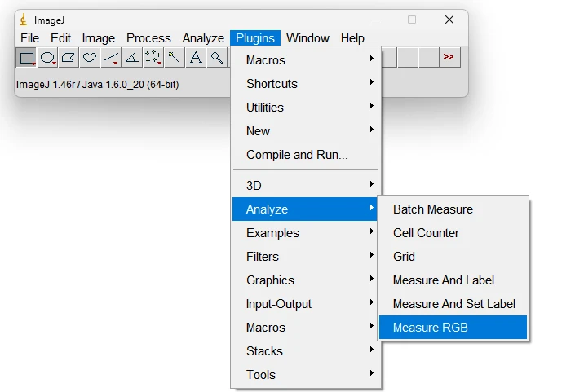
Task: Choose the Polygon selection tool
Action: (x=69, y=58)
